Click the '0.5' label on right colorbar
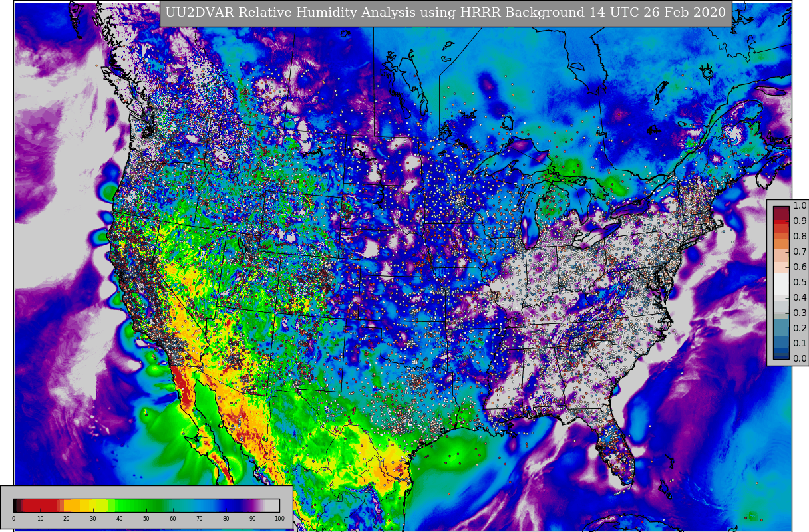809x532 pixels. (x=800, y=282)
